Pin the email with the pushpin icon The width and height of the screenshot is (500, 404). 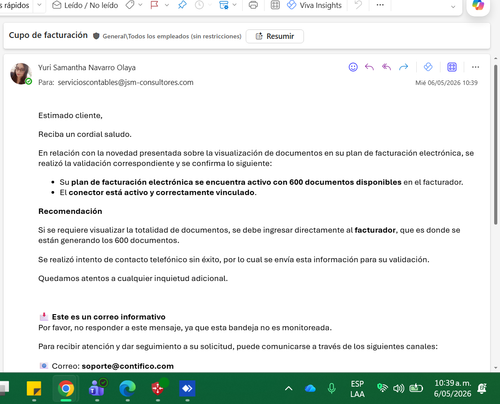tap(182, 5)
